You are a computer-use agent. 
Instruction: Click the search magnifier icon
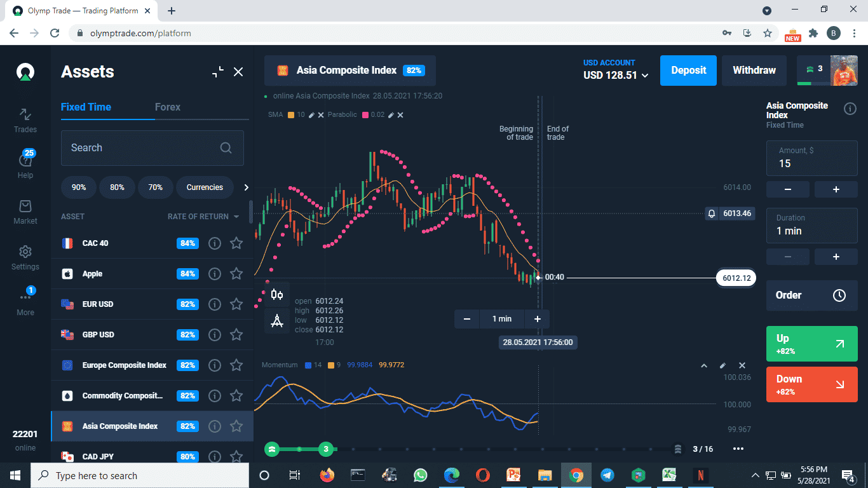tap(226, 148)
